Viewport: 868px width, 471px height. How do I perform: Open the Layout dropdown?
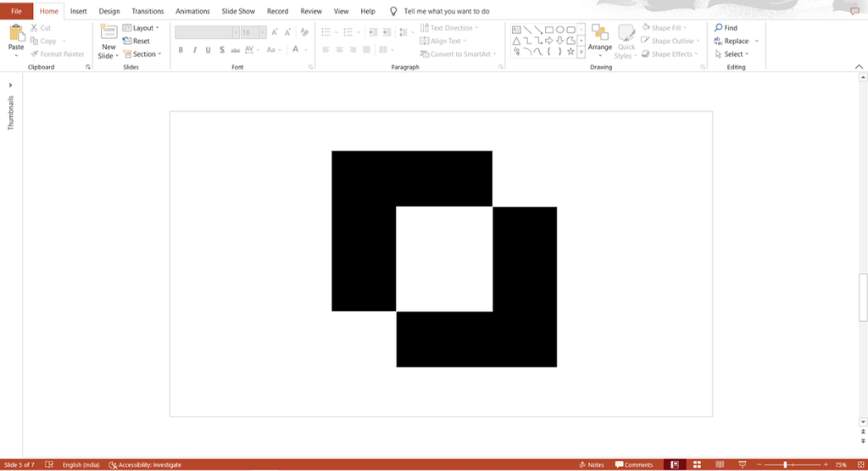pos(142,28)
